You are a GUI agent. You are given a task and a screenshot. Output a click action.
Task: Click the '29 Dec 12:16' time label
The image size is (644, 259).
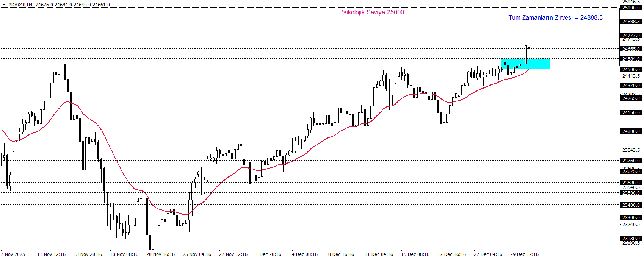(524, 254)
